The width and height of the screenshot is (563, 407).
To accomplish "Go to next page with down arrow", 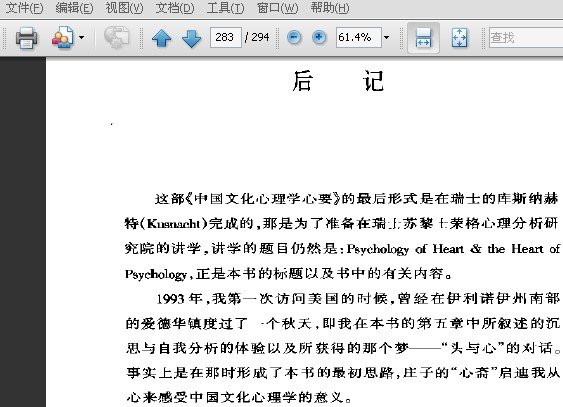I will (x=191, y=38).
